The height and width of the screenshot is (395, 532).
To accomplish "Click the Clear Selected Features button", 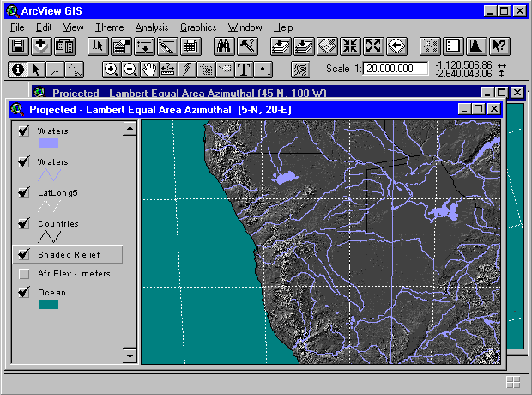I will click(453, 46).
